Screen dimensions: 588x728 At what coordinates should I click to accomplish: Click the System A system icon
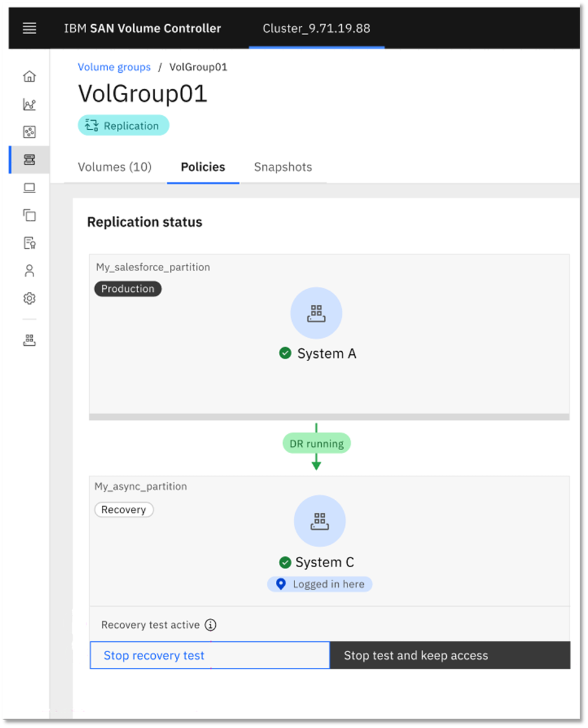(x=316, y=312)
